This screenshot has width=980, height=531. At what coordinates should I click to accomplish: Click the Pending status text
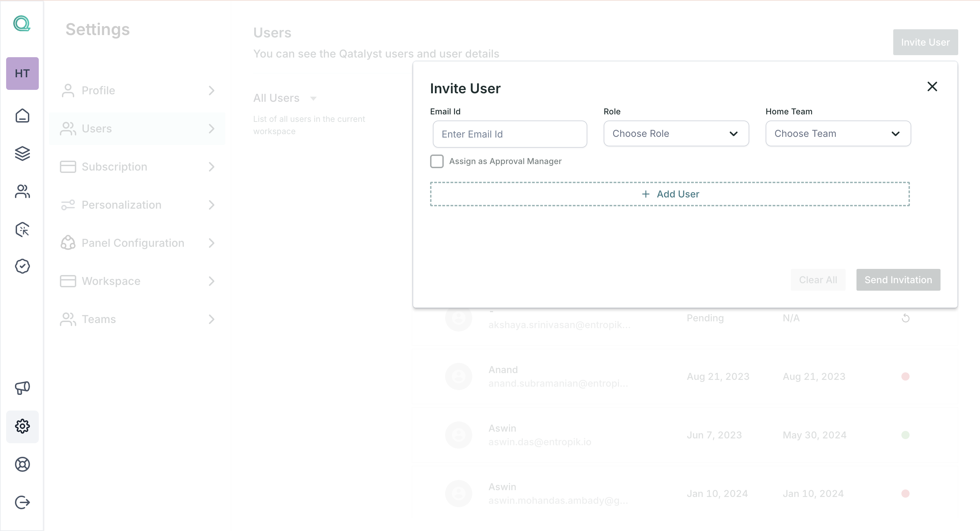(x=705, y=318)
